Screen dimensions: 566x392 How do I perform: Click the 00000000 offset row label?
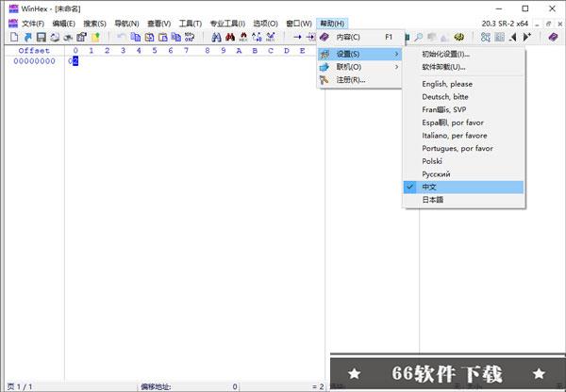[x=34, y=61]
